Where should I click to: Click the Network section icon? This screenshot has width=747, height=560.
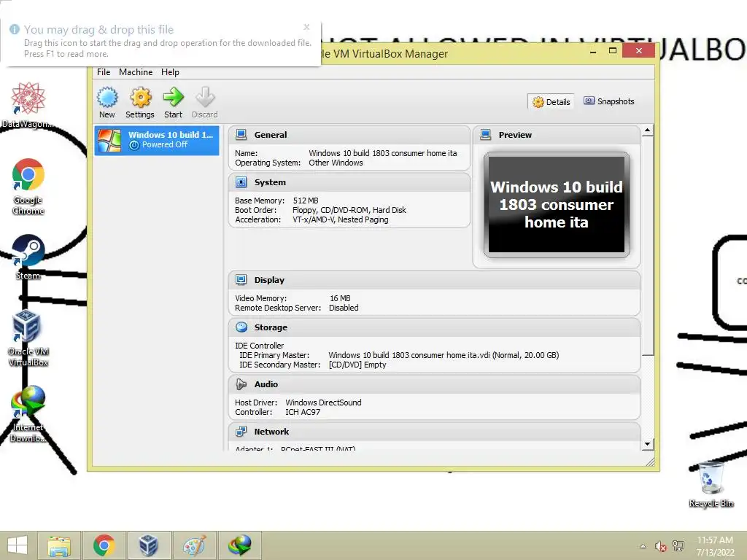[241, 432]
